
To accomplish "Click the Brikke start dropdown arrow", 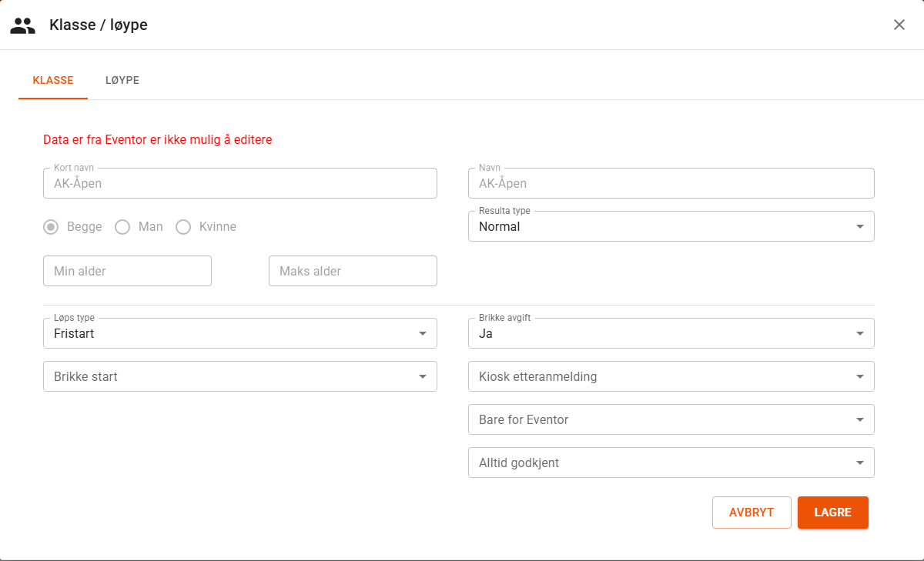I will point(422,377).
